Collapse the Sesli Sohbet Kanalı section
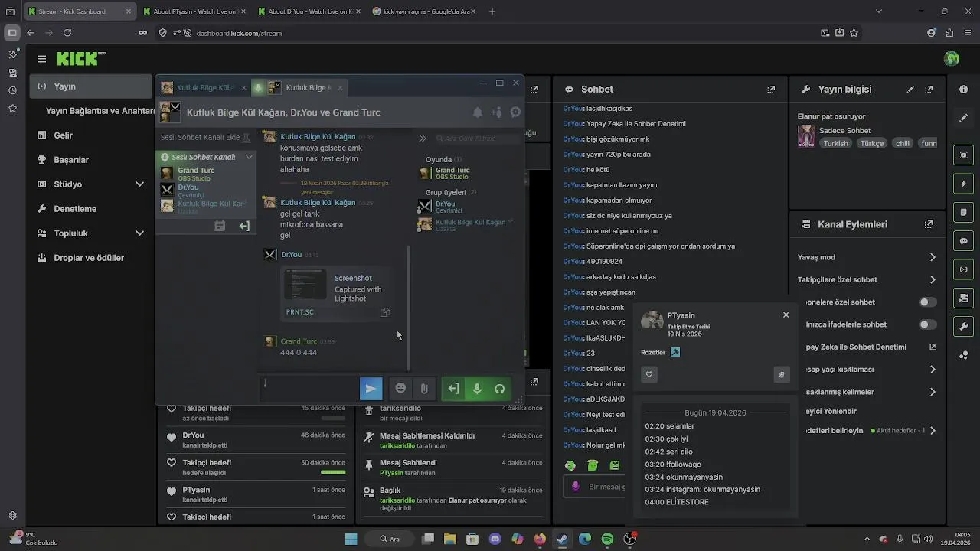 pyautogui.click(x=249, y=157)
